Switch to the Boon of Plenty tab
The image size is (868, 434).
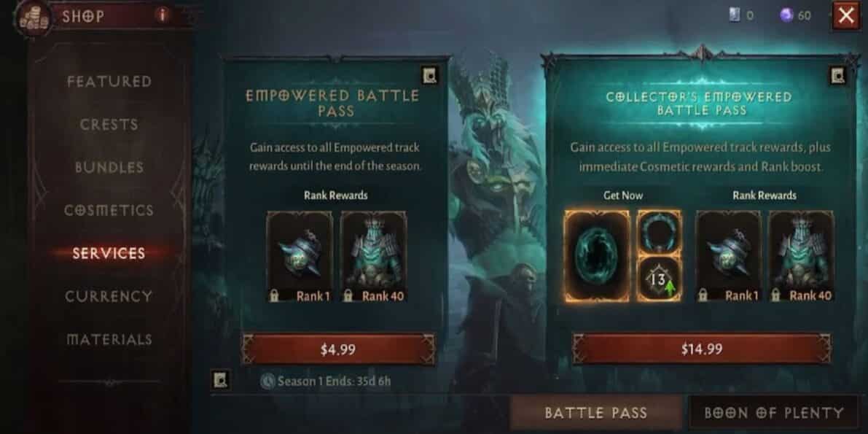774,413
